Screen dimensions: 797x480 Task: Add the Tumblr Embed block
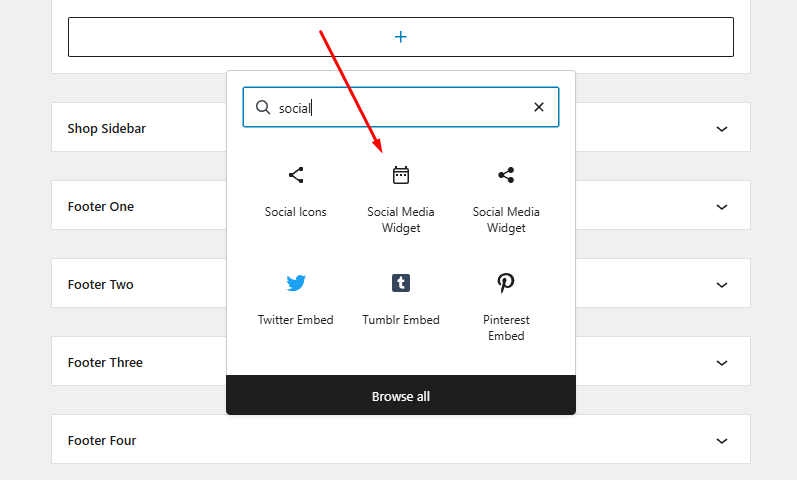(401, 299)
